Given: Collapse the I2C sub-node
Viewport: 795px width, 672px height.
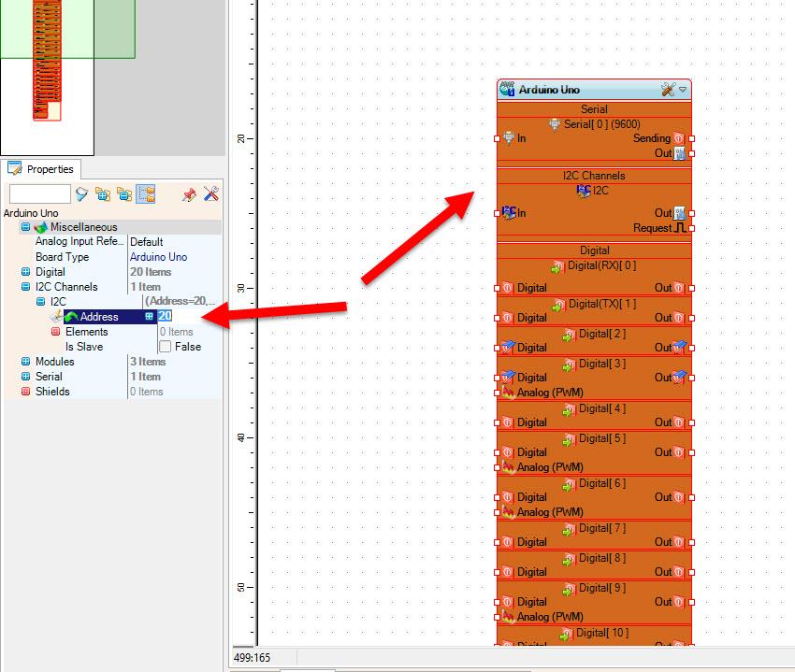Looking at the screenshot, I should click(x=40, y=302).
